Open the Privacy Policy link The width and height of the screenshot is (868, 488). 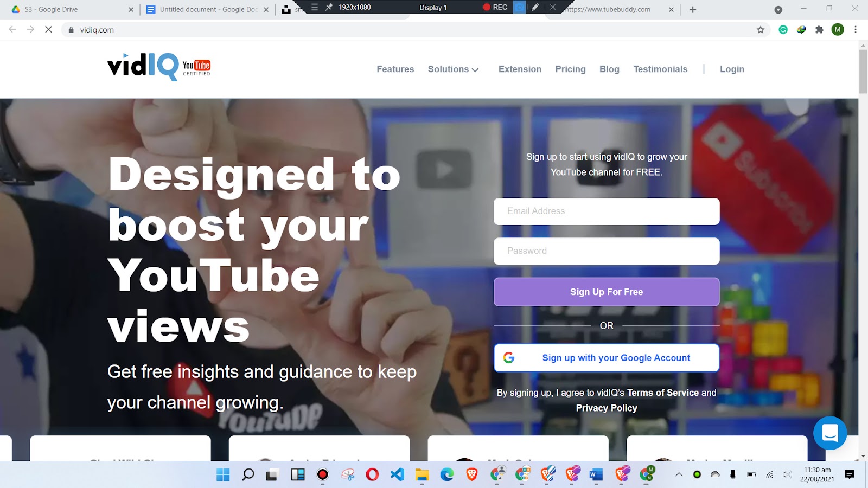[x=607, y=408]
